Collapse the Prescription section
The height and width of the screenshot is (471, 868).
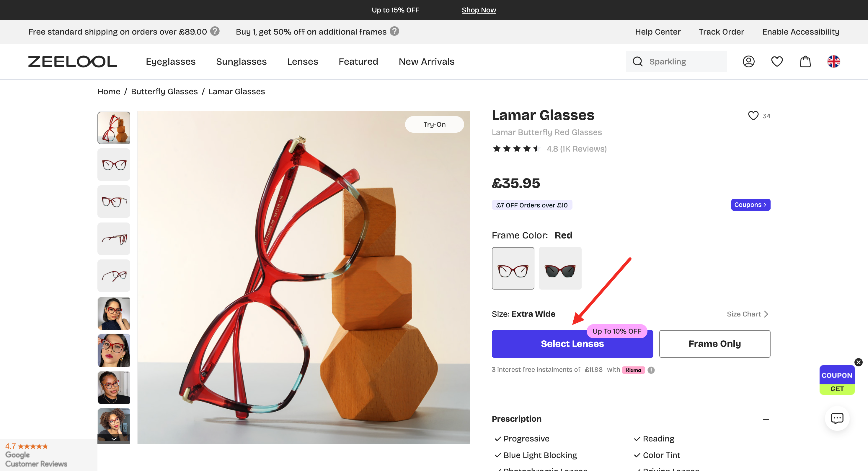click(x=766, y=419)
